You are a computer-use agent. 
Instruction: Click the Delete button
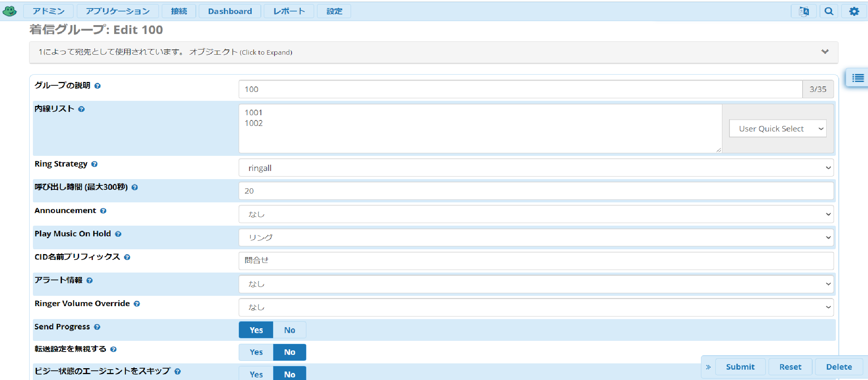[x=839, y=367]
